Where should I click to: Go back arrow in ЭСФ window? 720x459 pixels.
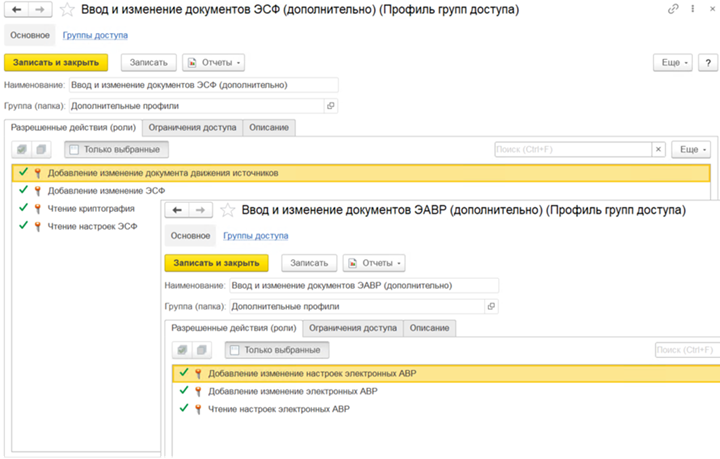click(x=17, y=10)
